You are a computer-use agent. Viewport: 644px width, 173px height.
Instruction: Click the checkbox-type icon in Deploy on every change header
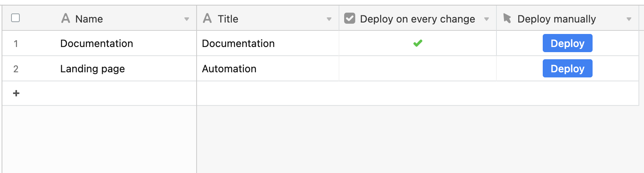click(350, 18)
